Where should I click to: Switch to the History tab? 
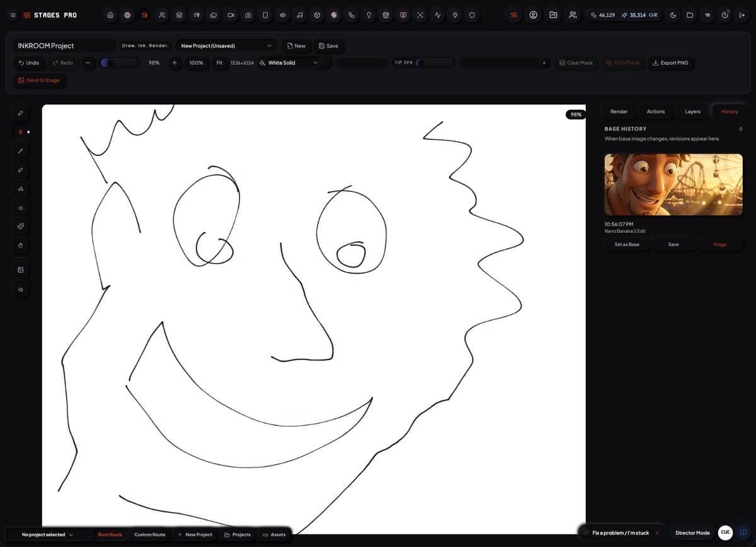(730, 111)
